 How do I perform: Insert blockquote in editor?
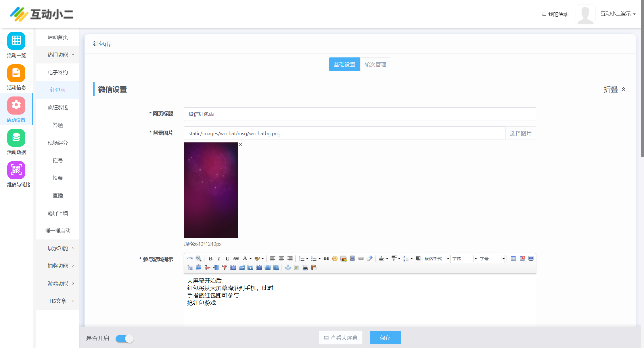pyautogui.click(x=326, y=258)
